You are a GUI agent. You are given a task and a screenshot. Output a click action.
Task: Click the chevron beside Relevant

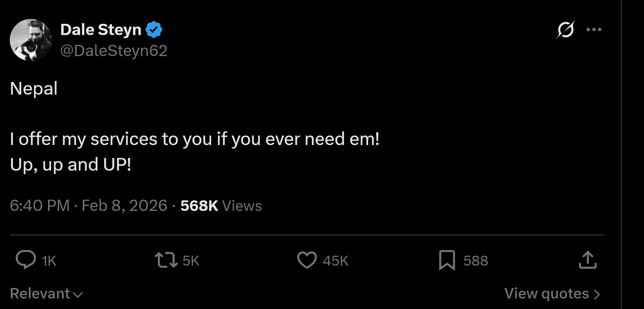(x=78, y=295)
